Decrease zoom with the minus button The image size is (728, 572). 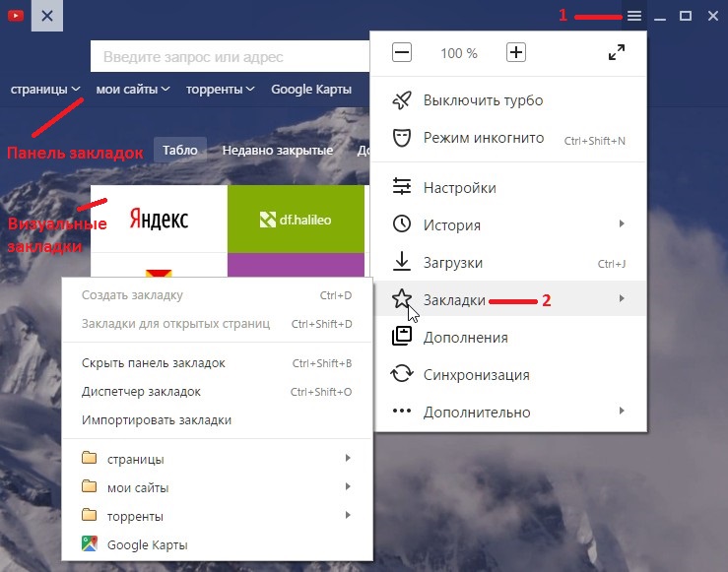click(402, 52)
